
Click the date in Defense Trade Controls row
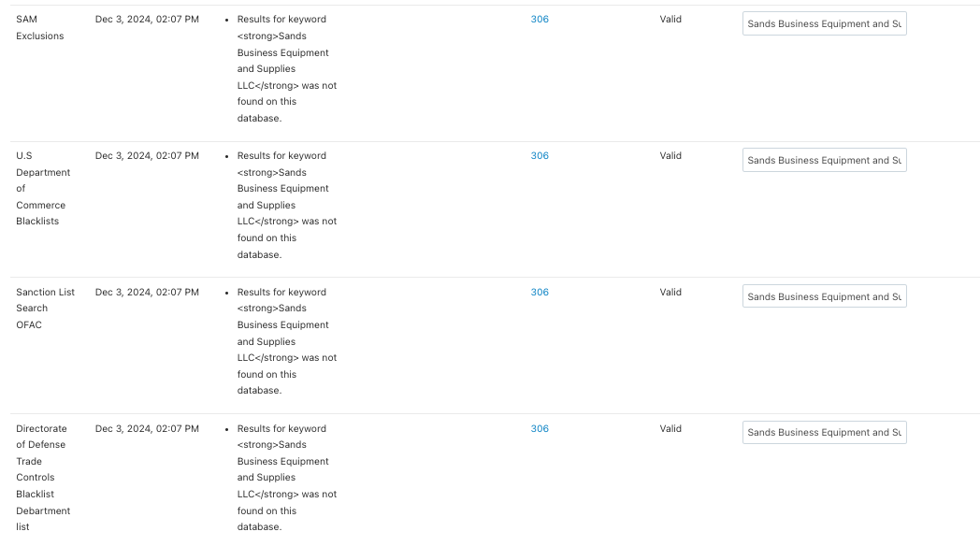pyautogui.click(x=147, y=428)
